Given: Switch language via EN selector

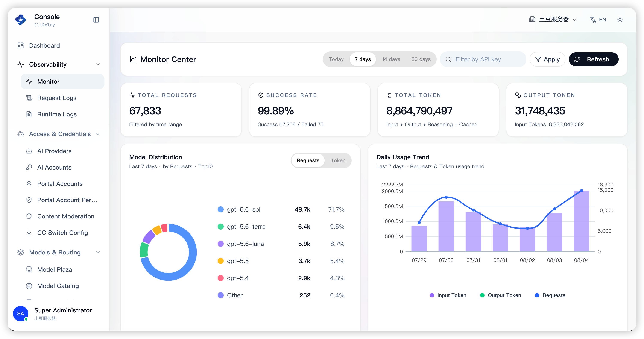Looking at the screenshot, I should click(x=598, y=20).
